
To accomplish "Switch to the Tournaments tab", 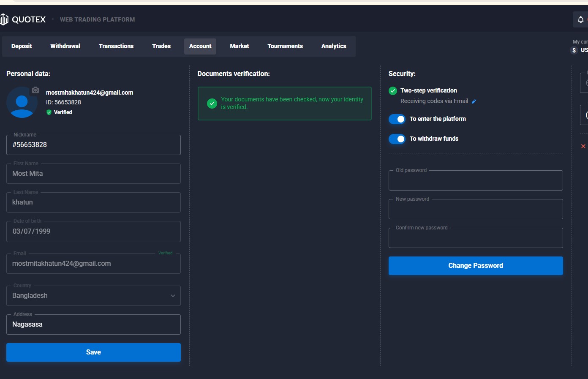I will (x=285, y=46).
